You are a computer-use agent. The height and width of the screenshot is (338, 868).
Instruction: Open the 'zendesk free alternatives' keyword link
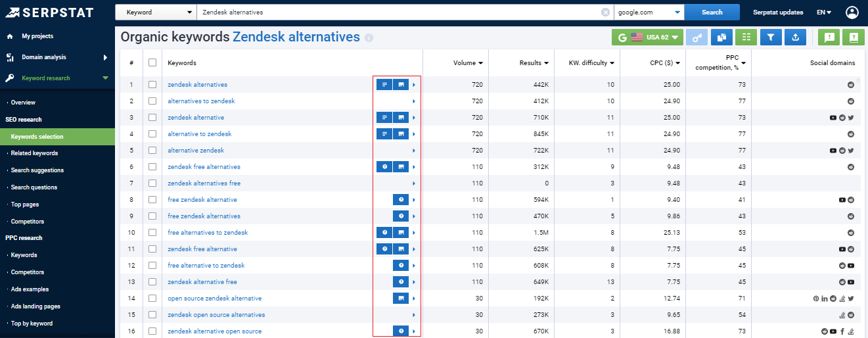(x=204, y=167)
